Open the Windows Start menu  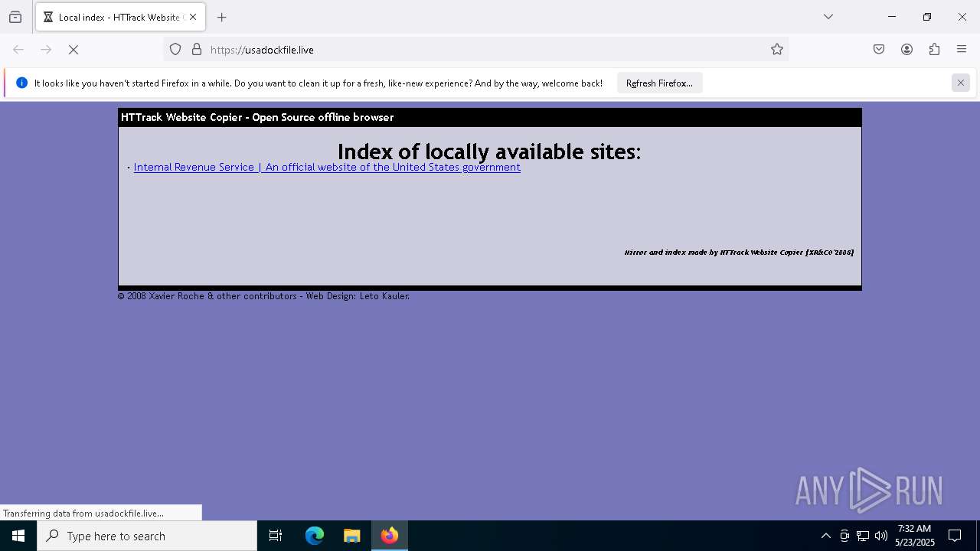coord(18,536)
